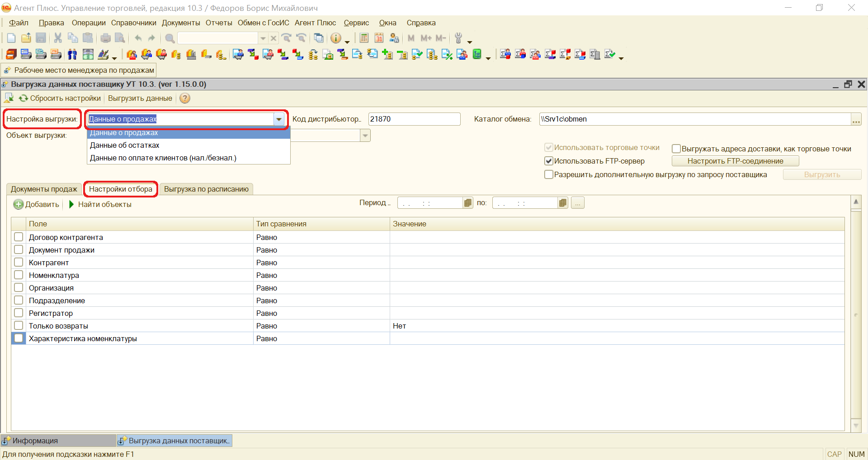Open Рабочее место менеджера по продажам window tab
The height and width of the screenshot is (460, 868).
(x=79, y=70)
